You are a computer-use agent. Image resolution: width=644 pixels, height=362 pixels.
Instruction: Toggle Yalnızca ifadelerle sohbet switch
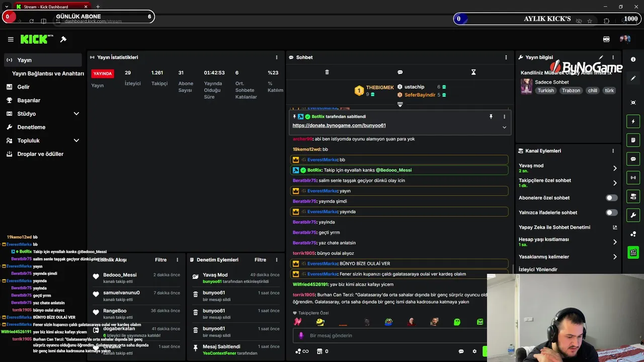[611, 213]
